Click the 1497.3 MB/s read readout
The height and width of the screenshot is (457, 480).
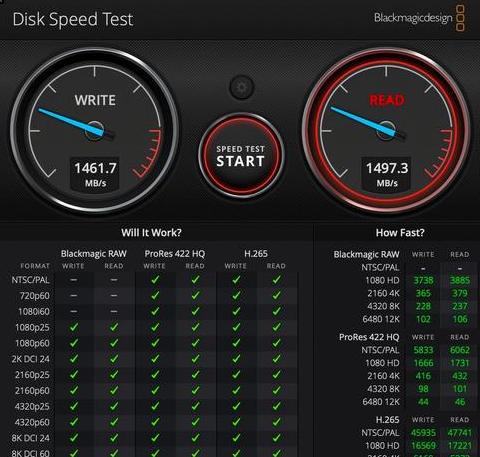(x=387, y=174)
